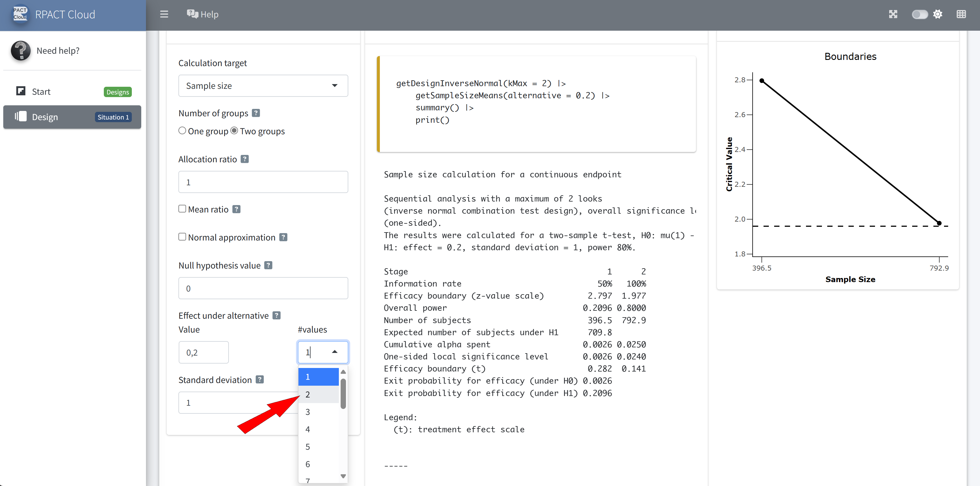The height and width of the screenshot is (486, 980).
Task: Click help icon for Effect under alternative
Action: [x=277, y=315]
